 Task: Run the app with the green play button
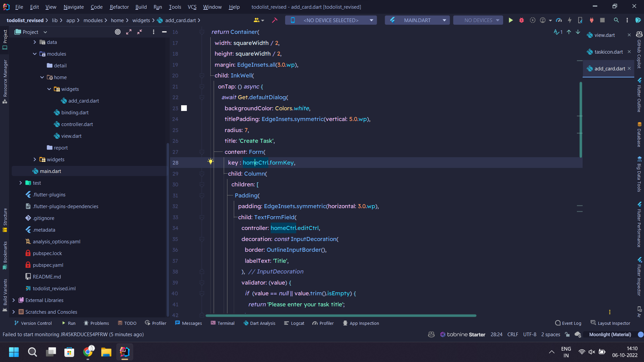click(x=511, y=20)
